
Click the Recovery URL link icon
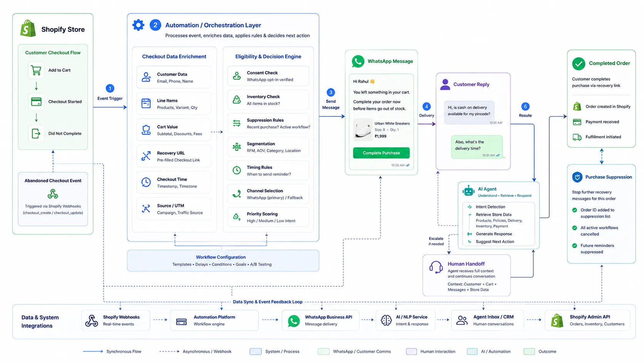[x=146, y=156]
